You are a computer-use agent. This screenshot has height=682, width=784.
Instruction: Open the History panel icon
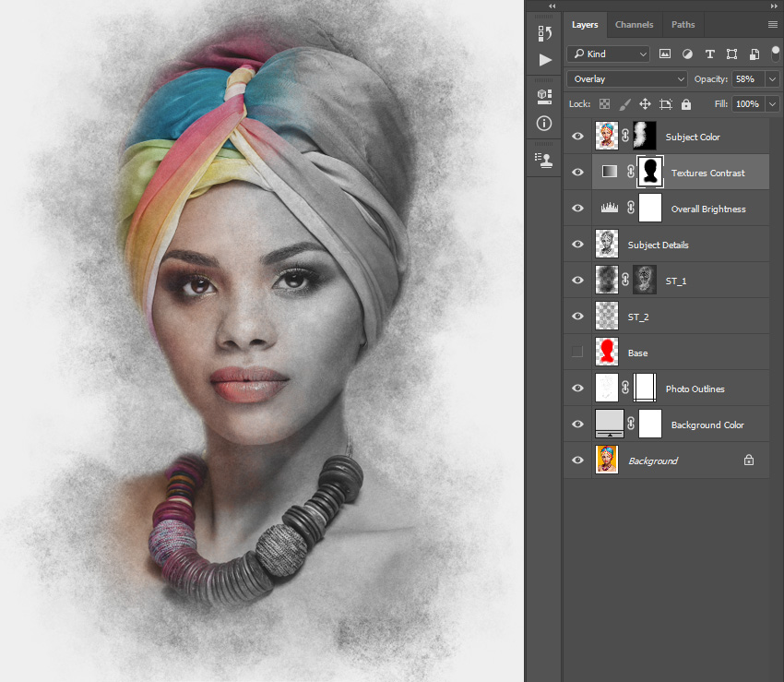544,33
